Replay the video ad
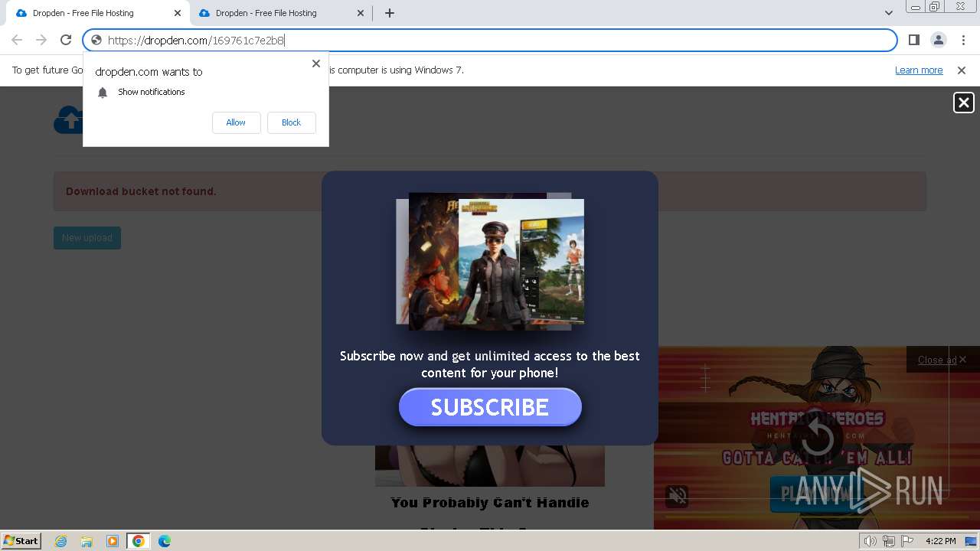Screen dimensions: 980x551 [x=817, y=438]
